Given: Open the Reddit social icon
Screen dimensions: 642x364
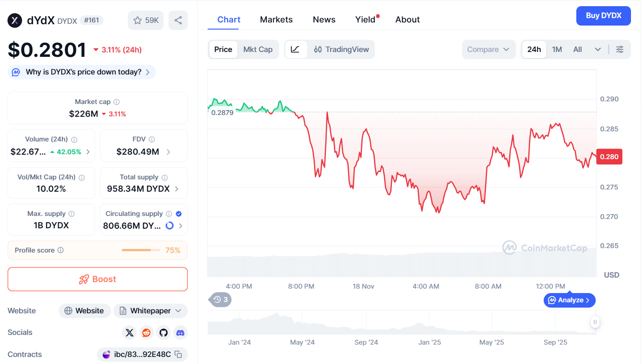Looking at the screenshot, I should click(x=146, y=333).
